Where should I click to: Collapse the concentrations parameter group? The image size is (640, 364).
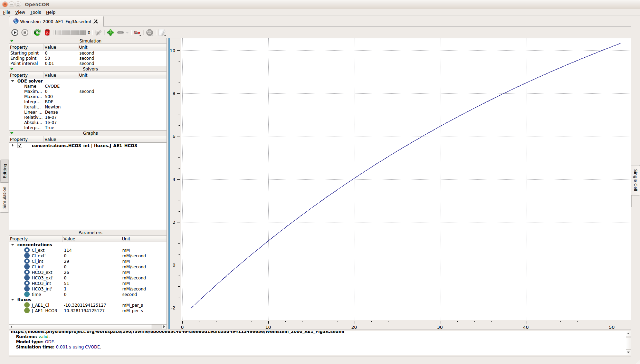click(13, 245)
